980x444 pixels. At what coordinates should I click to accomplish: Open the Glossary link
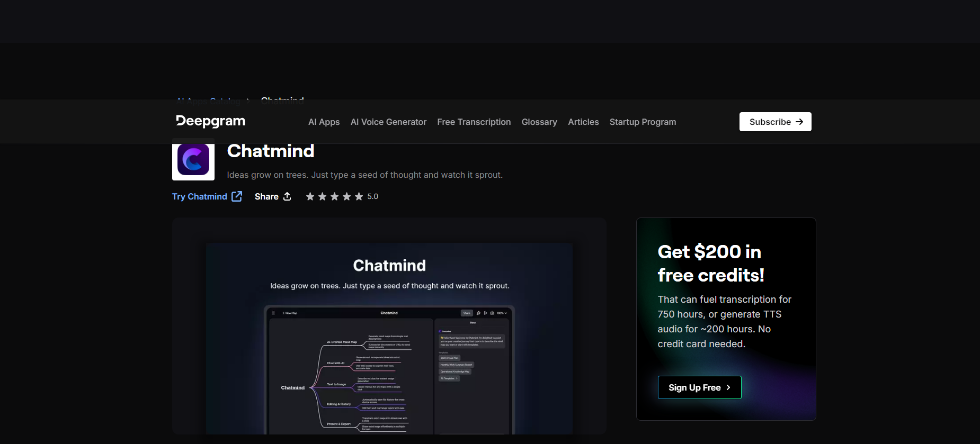pyautogui.click(x=539, y=122)
